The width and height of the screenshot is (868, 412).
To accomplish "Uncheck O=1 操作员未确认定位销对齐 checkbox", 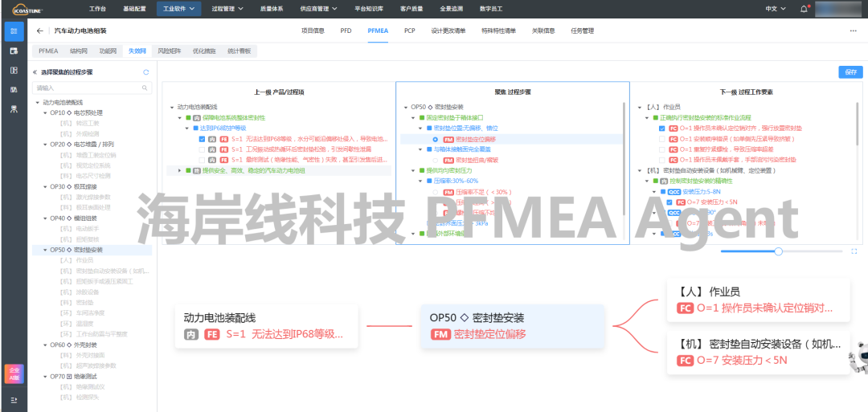I will click(x=662, y=128).
